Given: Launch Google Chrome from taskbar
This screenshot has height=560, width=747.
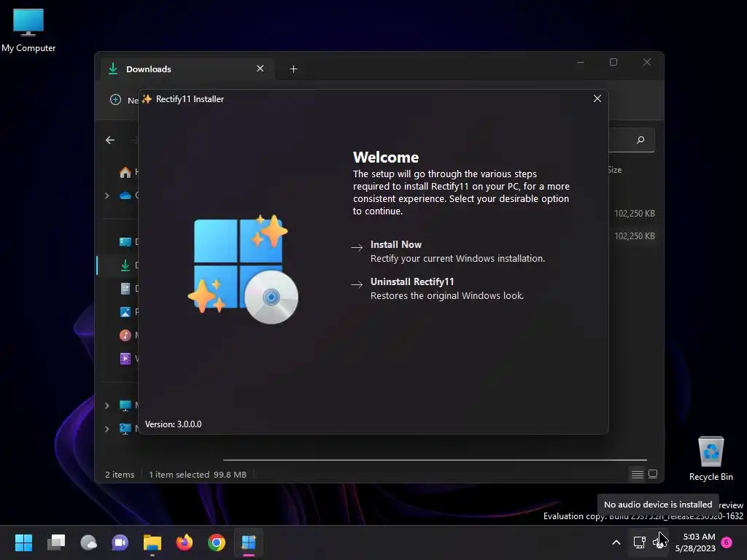Looking at the screenshot, I should pos(216,542).
